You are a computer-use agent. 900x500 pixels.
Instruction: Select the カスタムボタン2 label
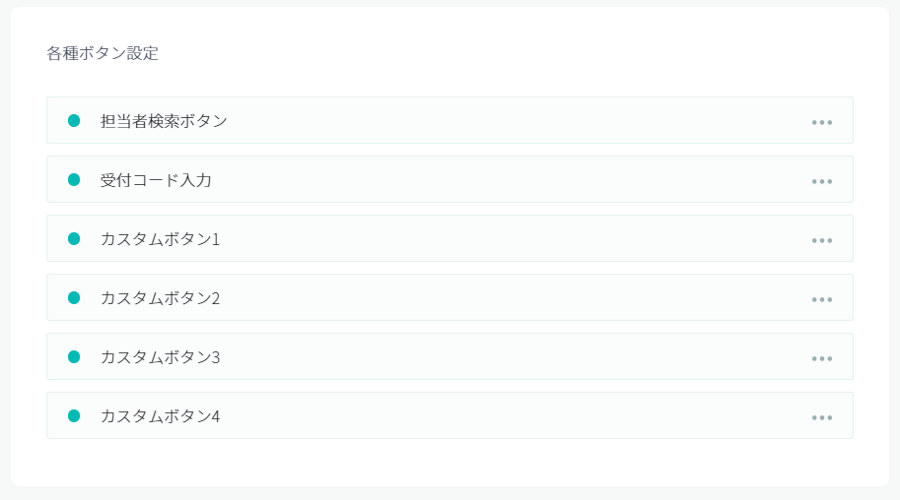[160, 298]
